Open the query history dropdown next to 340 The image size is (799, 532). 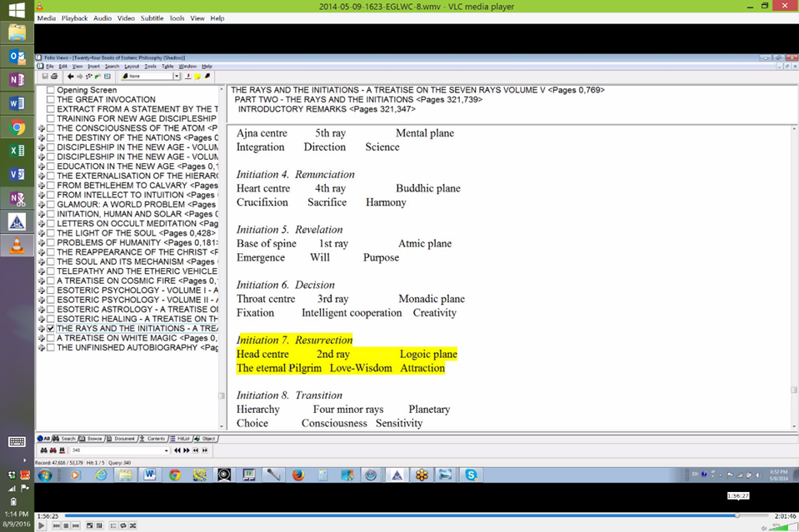[x=167, y=450]
